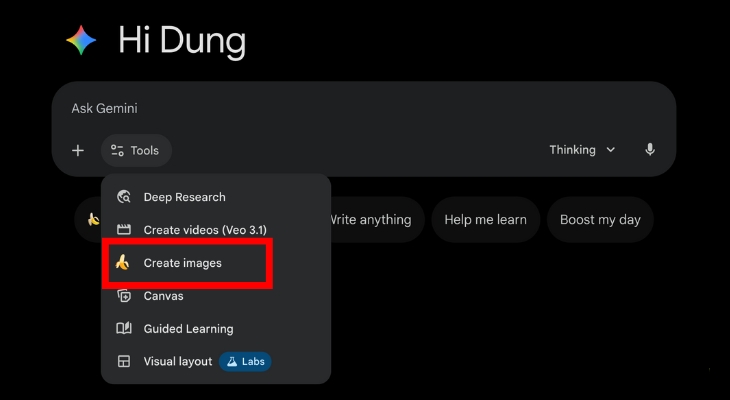The width and height of the screenshot is (730, 400).
Task: Click the Deep Research icon in the menu
Action: click(x=124, y=197)
